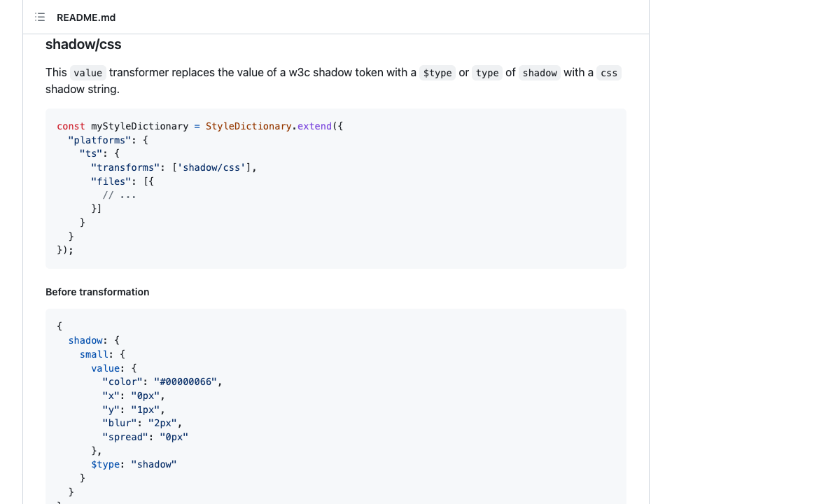Click the blur property line in JSON
This screenshot has width=840, height=504.
click(140, 423)
